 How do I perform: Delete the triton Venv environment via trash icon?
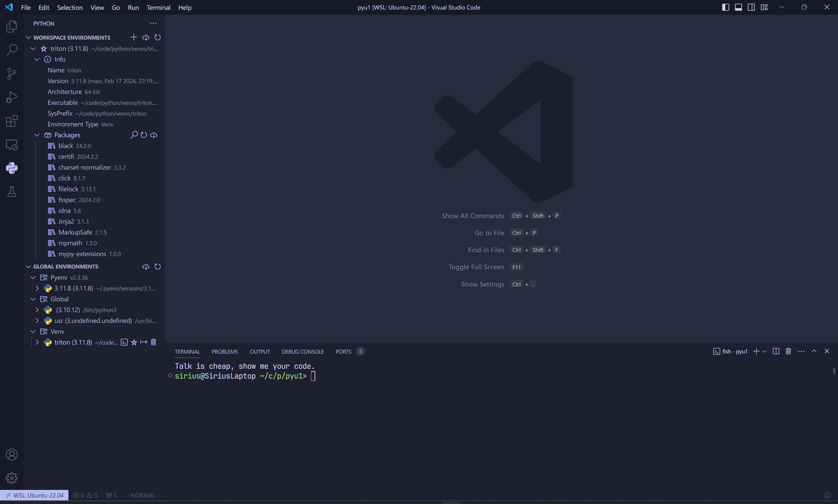click(x=153, y=342)
